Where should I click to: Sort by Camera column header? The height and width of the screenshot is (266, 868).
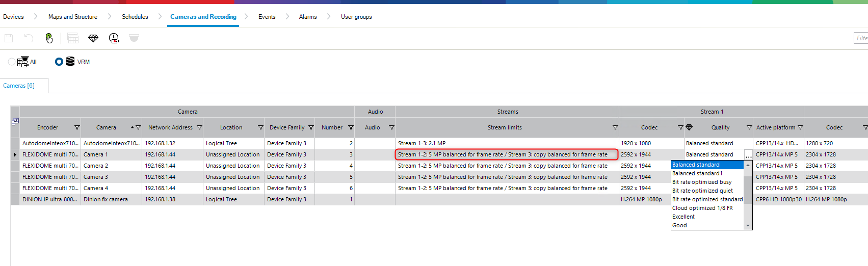tap(106, 128)
